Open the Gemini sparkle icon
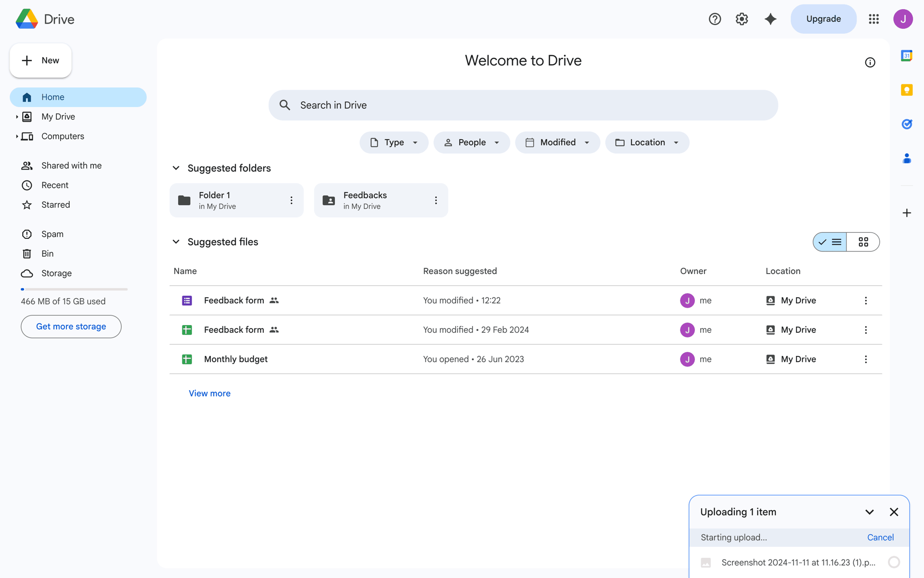 pos(770,19)
